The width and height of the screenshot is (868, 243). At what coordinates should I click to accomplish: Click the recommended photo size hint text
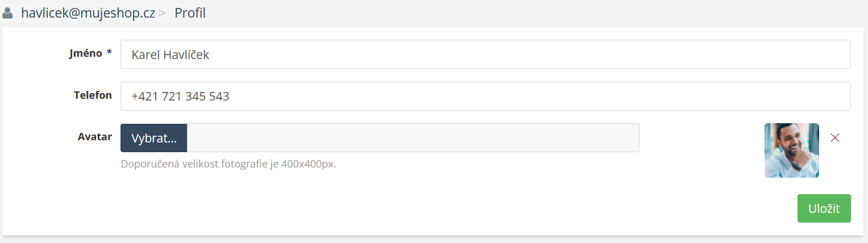(x=229, y=165)
